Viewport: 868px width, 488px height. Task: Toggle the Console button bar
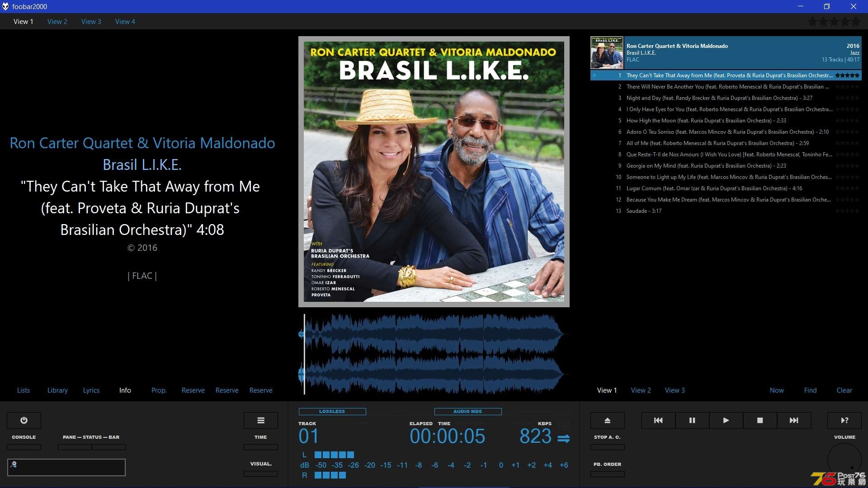24,447
